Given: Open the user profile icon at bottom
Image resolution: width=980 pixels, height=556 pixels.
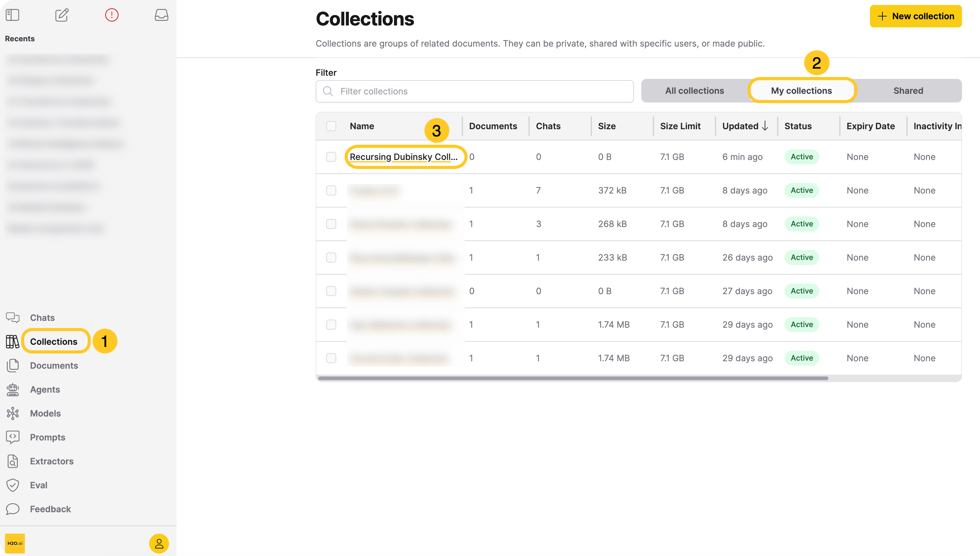Looking at the screenshot, I should (x=159, y=544).
